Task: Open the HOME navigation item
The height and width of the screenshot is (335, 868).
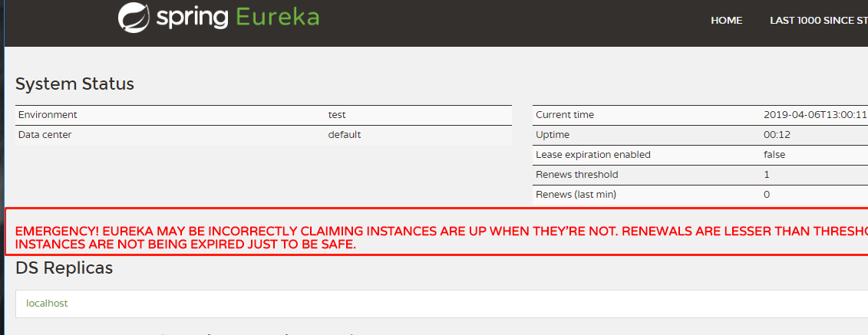Action: 726,21
